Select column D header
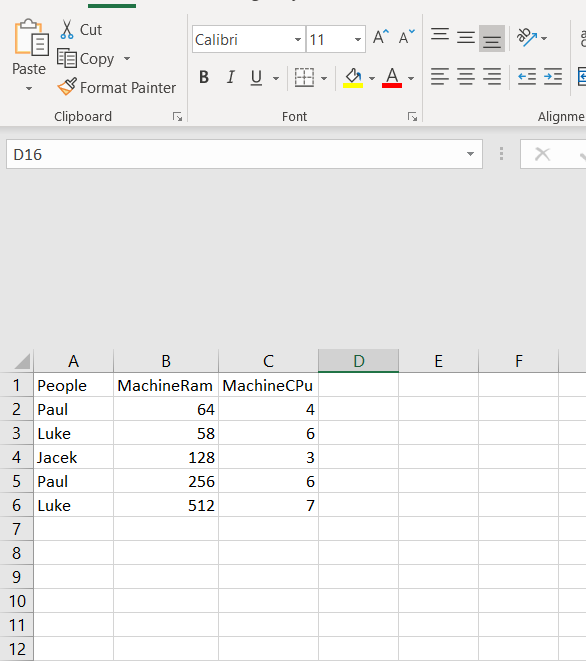The height and width of the screenshot is (661, 586). click(x=358, y=361)
